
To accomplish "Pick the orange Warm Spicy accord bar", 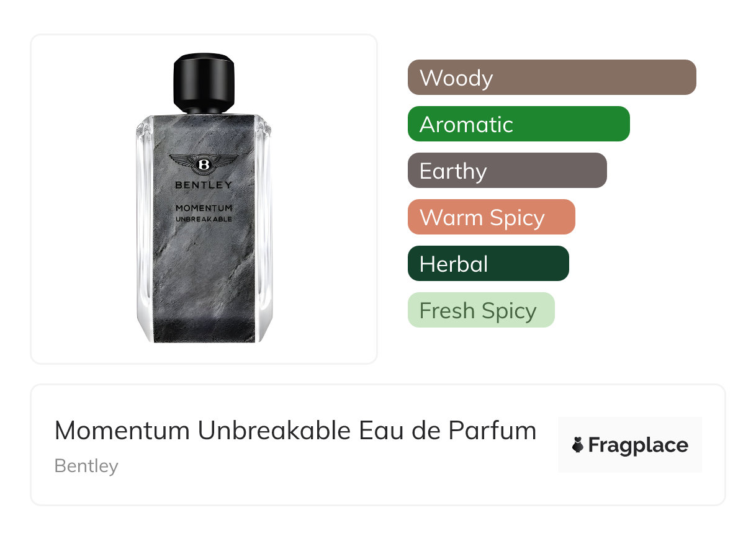I will pyautogui.click(x=492, y=217).
